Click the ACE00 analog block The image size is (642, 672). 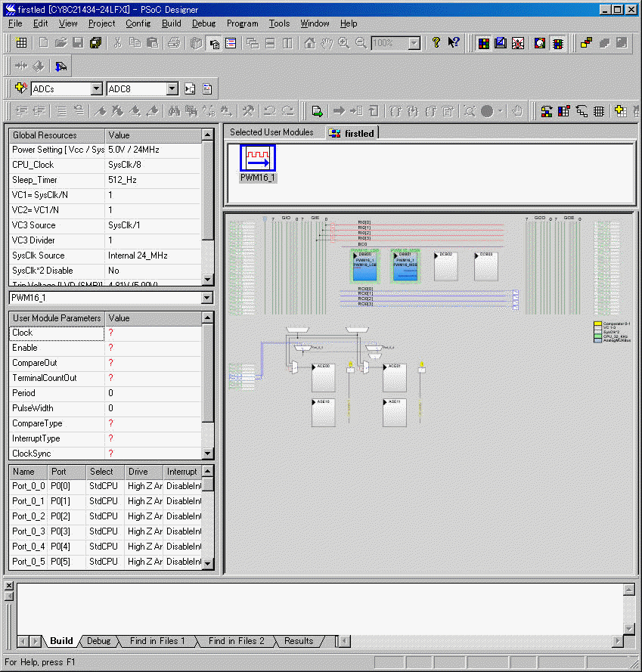click(x=324, y=377)
